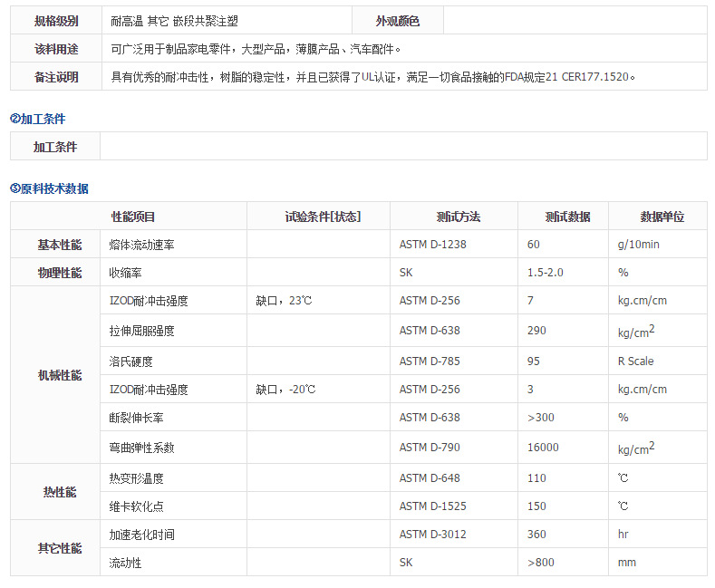This screenshot has width=715, height=588.
Task: Select the 流动性 property cell
Action: point(174,562)
